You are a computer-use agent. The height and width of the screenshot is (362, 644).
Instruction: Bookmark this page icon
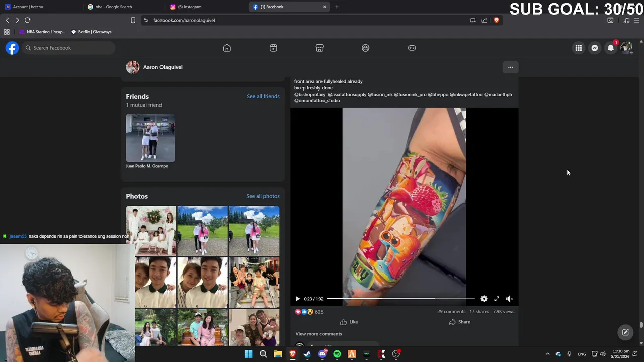133,20
